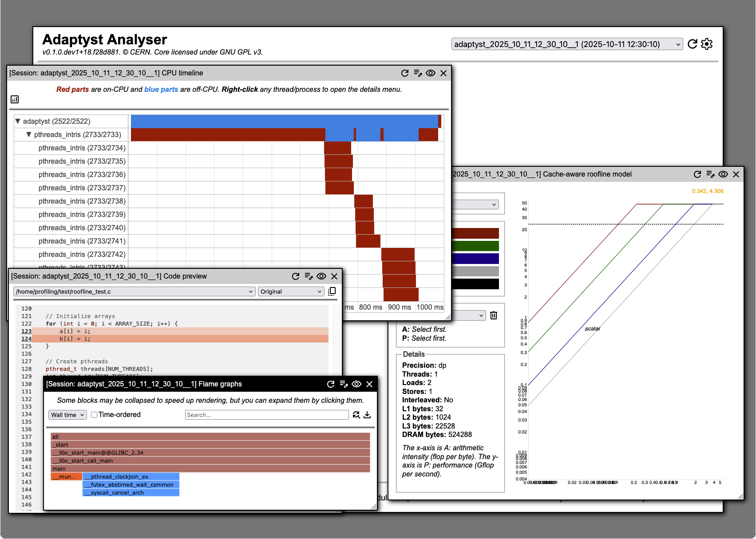Click the flame graph Search field
The image size is (756, 539).
coord(266,415)
